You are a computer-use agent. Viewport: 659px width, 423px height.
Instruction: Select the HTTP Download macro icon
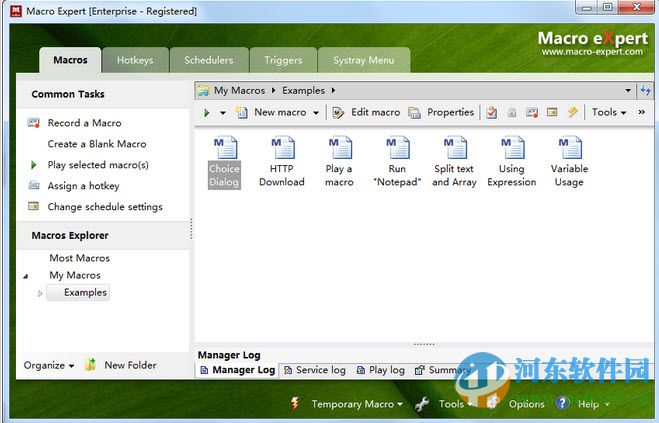coord(281,161)
